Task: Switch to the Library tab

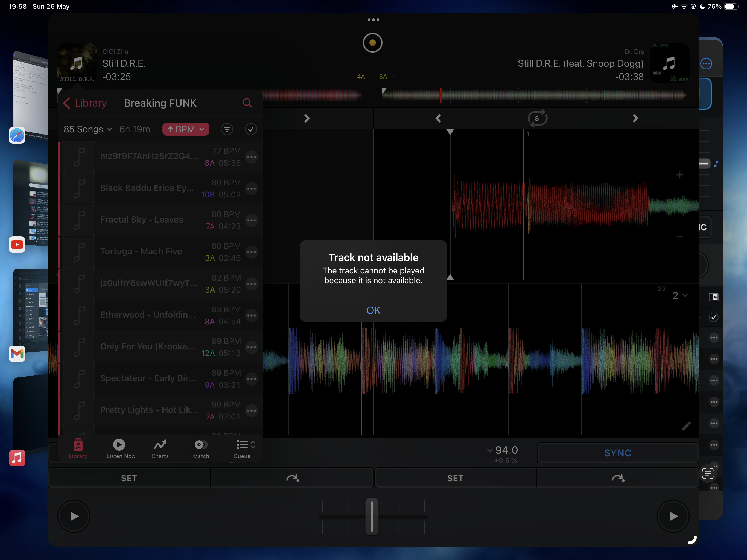Action: point(78,449)
